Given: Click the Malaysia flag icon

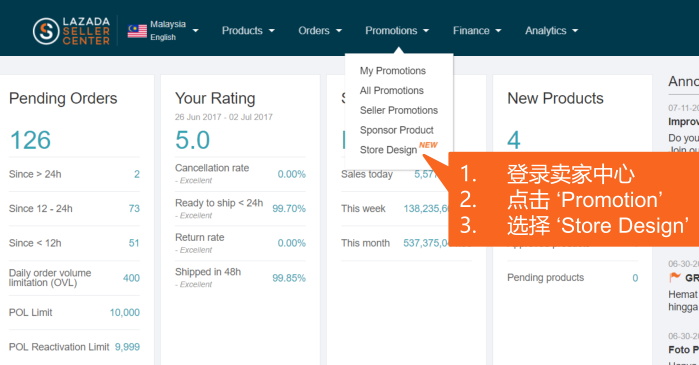Looking at the screenshot, I should 137,31.
